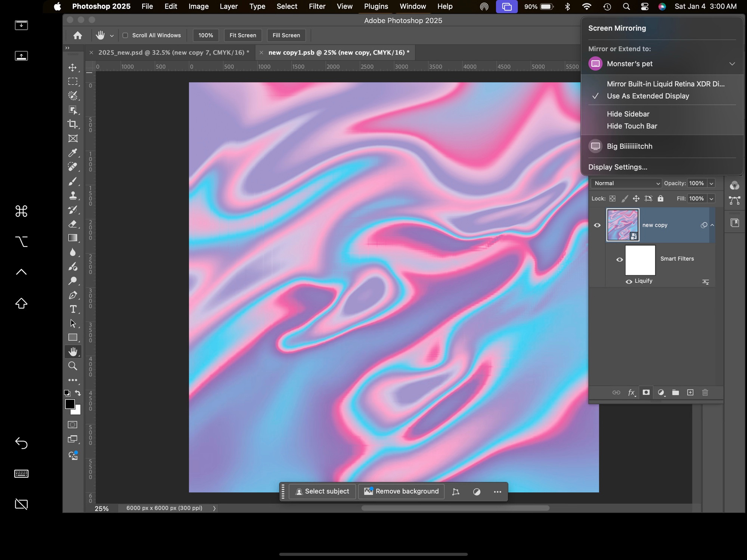Screen dimensions: 747x560
Task: Open the Layer menu
Action: [x=229, y=6]
